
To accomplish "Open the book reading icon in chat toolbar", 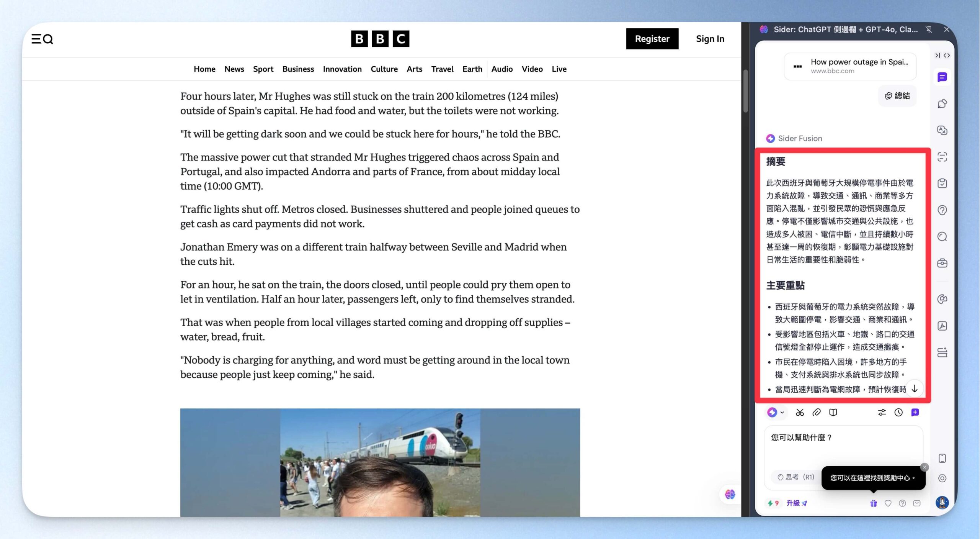I will [x=833, y=412].
